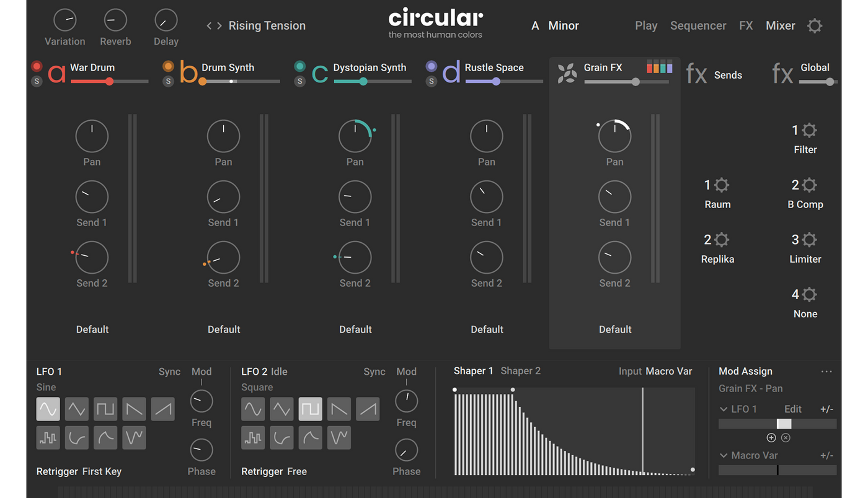Open the Default dropdown under Grain FX

[x=615, y=330]
